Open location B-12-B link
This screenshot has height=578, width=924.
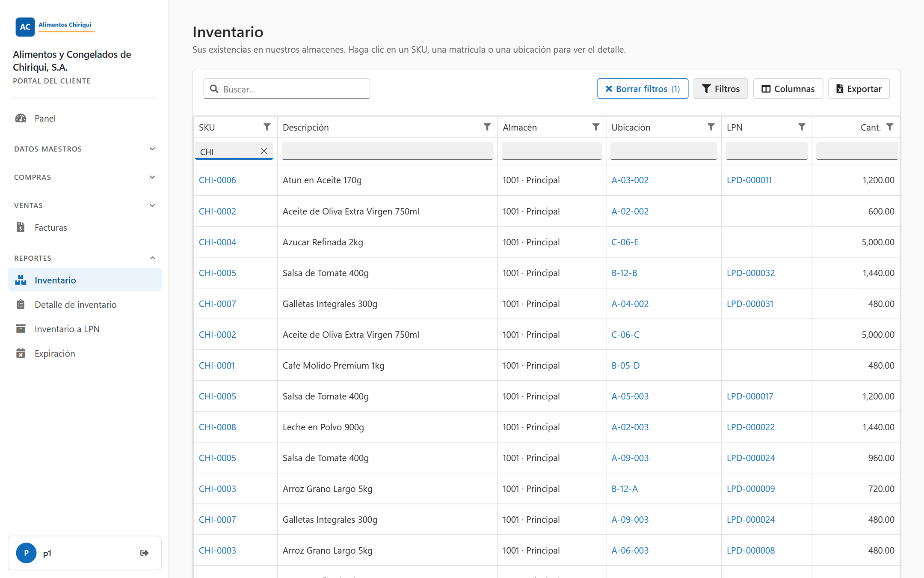[x=624, y=273]
